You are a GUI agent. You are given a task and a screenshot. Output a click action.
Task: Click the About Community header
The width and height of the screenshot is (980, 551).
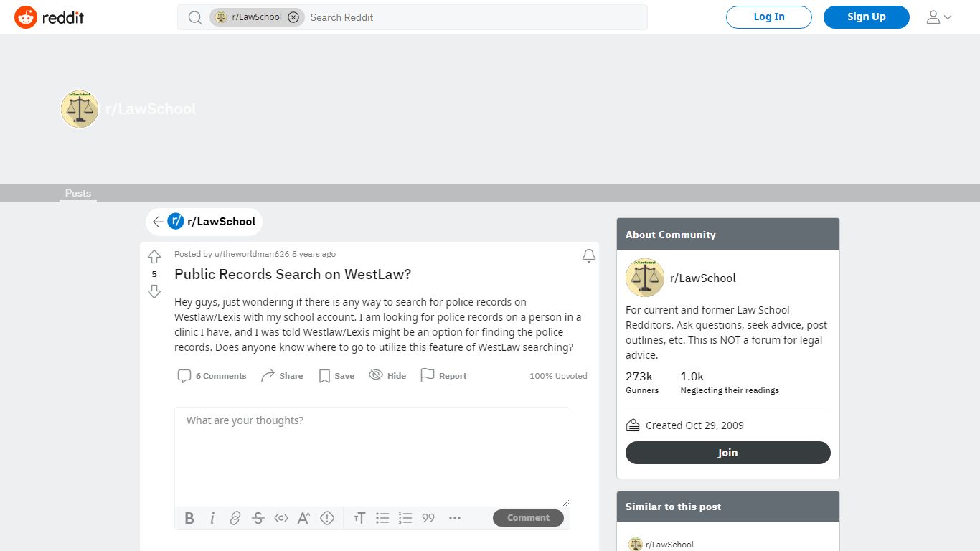click(728, 234)
